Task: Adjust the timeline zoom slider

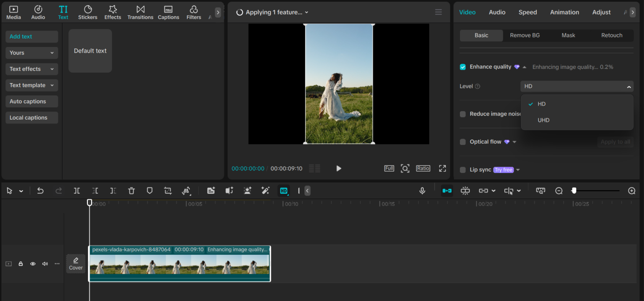Action: [574, 191]
